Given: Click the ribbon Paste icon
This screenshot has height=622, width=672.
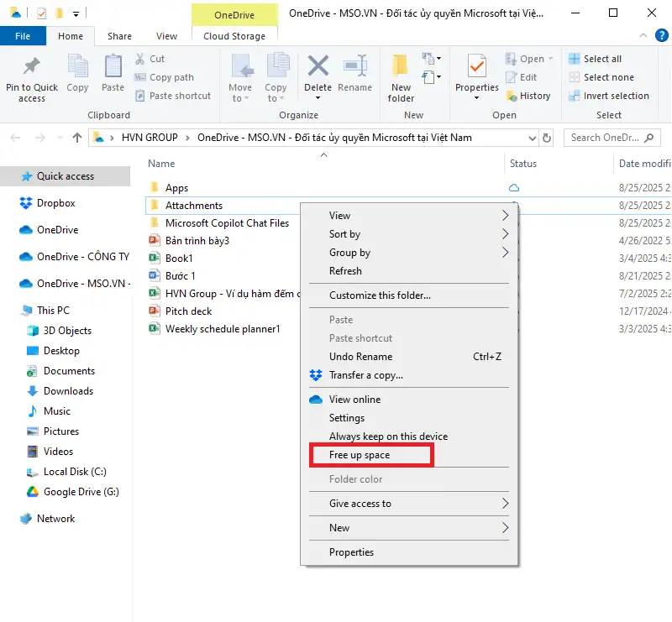Looking at the screenshot, I should (113, 67).
